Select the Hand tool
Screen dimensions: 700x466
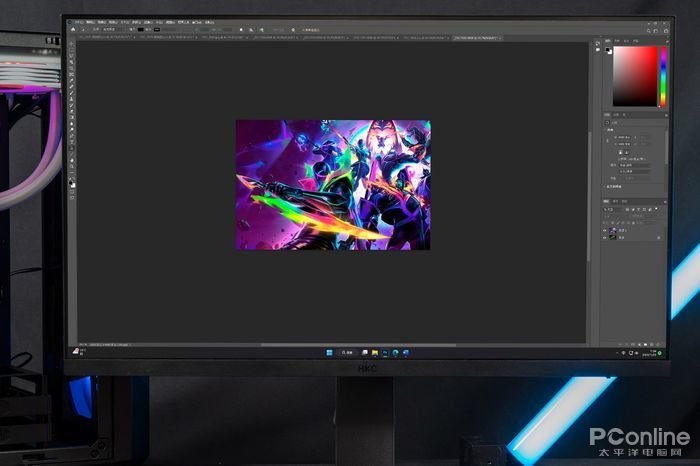click(x=72, y=161)
